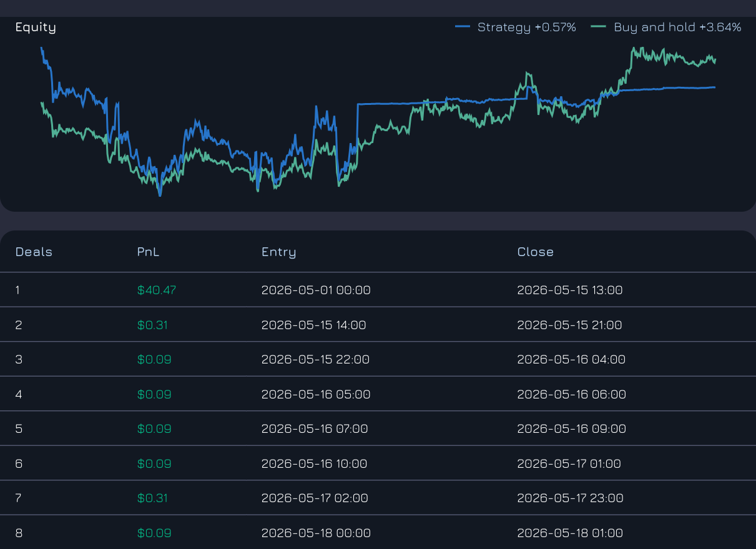
Task: Click the Deals column header
Action: point(34,252)
